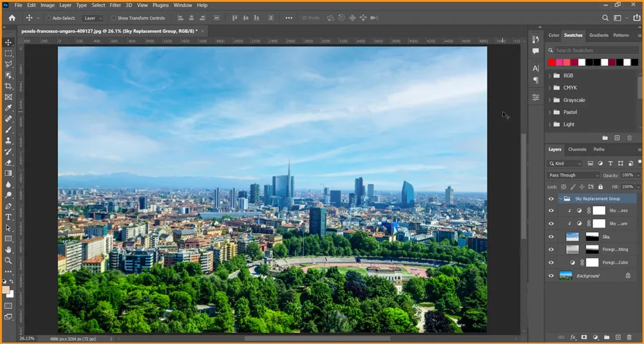Switch to the Gradients tab
This screenshot has height=344, width=644.
[x=599, y=35]
